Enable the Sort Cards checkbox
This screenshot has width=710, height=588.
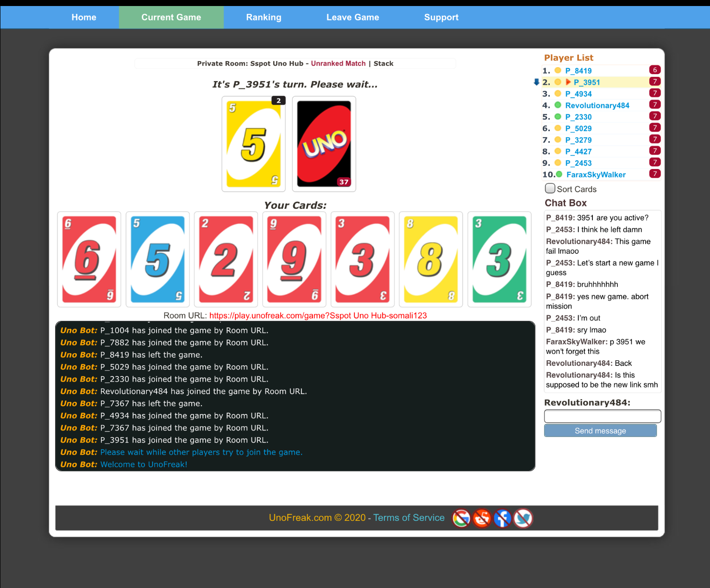[x=550, y=188]
